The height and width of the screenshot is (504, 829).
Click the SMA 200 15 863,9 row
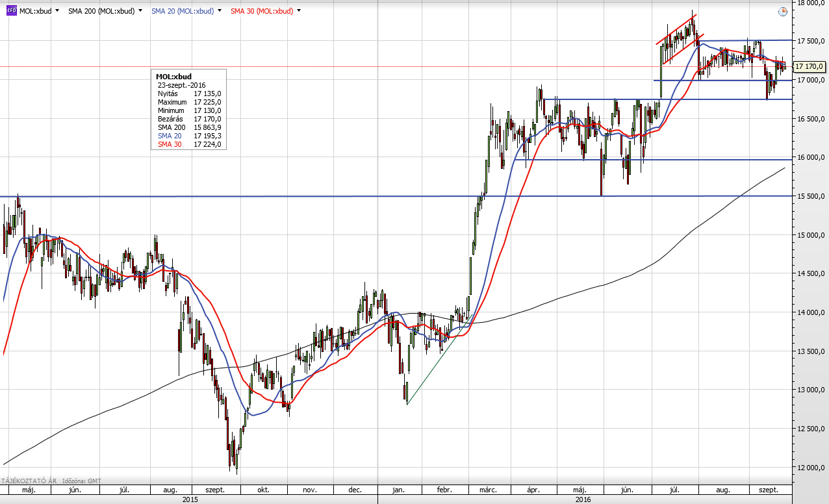click(x=189, y=127)
